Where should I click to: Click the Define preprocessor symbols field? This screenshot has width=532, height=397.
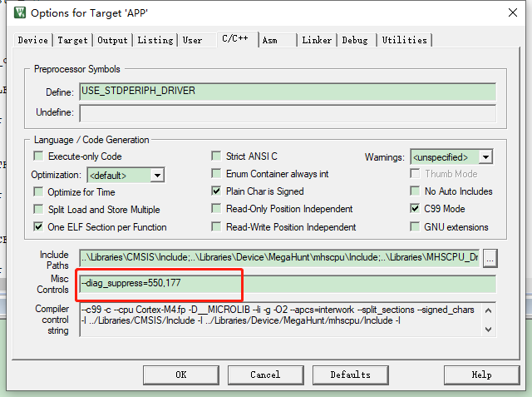288,92
